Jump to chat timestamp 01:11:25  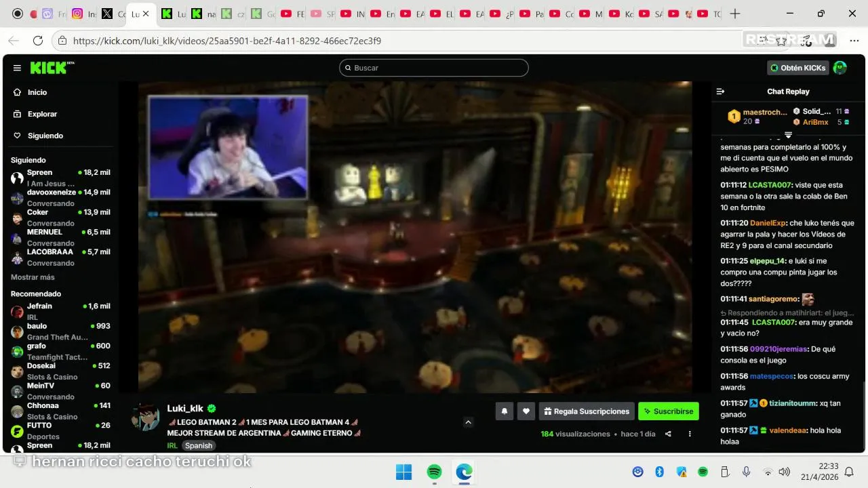click(x=734, y=261)
